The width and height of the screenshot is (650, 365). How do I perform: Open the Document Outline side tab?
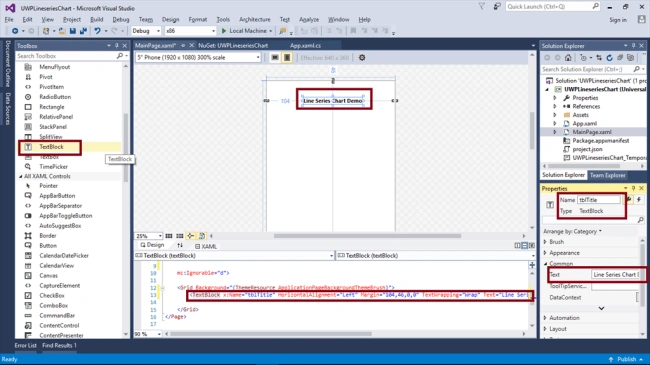7,63
